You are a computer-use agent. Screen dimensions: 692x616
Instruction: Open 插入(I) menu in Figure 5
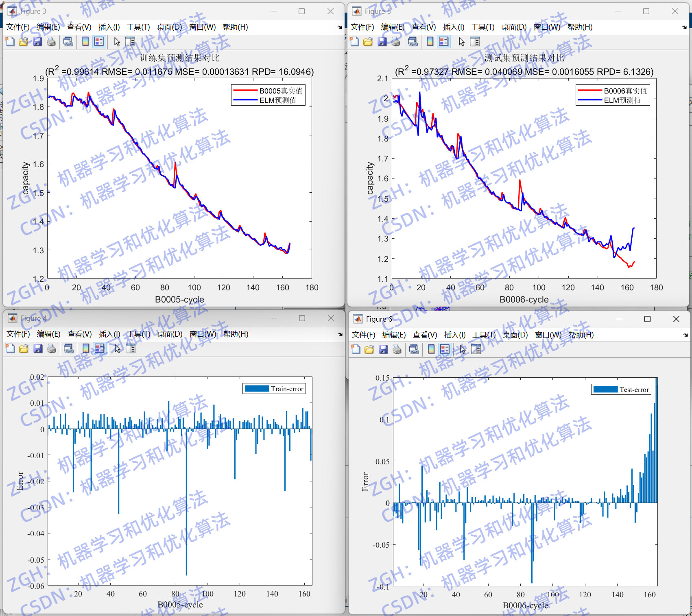tap(454, 27)
